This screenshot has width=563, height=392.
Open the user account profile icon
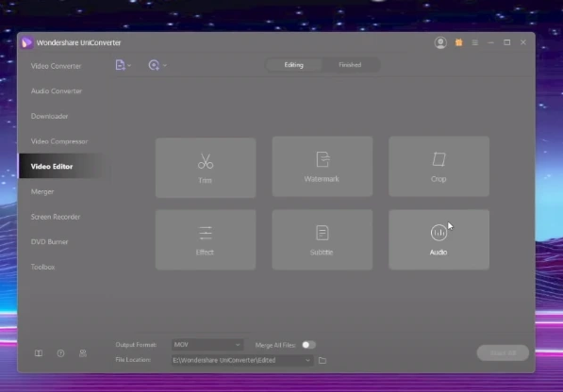tap(440, 42)
